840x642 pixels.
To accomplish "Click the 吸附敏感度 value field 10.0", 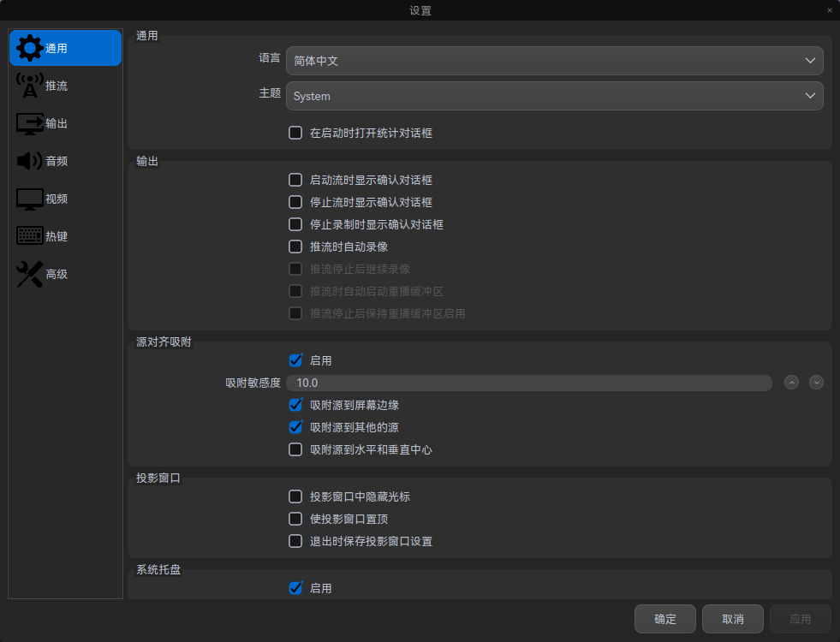I will point(529,383).
